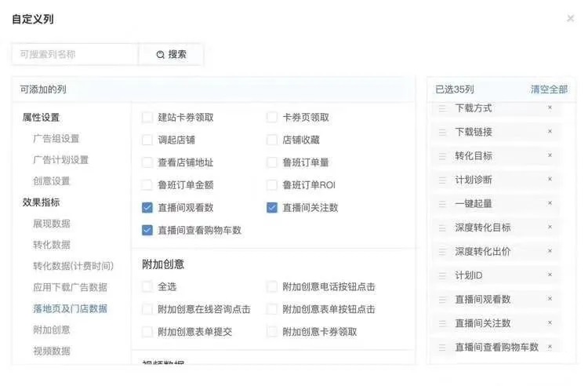Viewport: 588px width, 386px height.
Task: Enable the 调起店铺 column
Action: pos(147,140)
